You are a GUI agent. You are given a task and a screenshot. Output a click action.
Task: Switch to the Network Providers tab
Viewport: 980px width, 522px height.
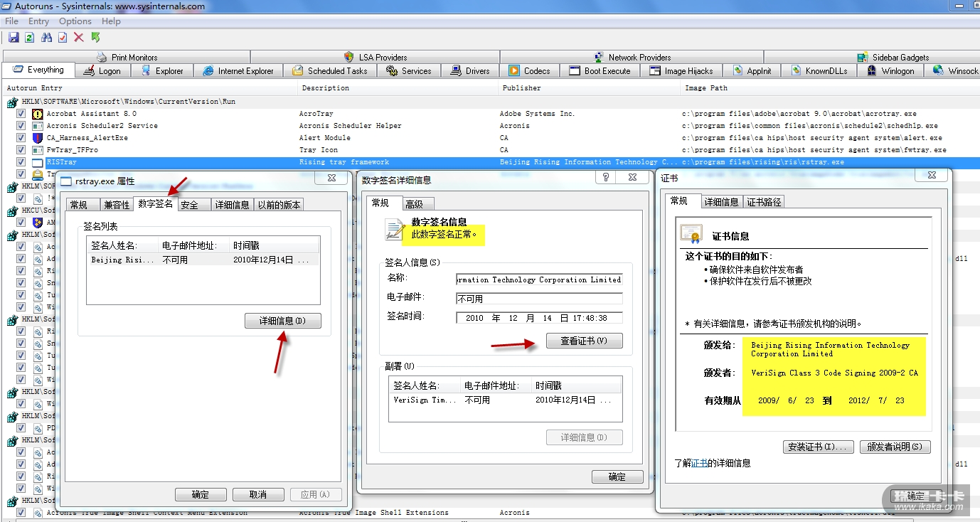coord(632,57)
